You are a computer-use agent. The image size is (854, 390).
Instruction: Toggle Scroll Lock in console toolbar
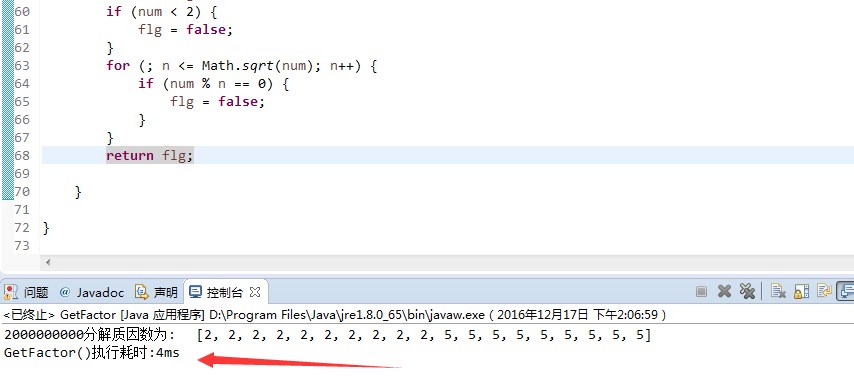[x=801, y=292]
